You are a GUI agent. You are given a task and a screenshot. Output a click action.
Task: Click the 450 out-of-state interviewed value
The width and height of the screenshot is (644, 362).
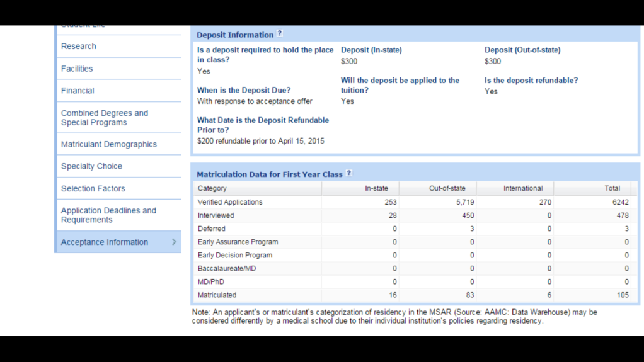coord(468,215)
